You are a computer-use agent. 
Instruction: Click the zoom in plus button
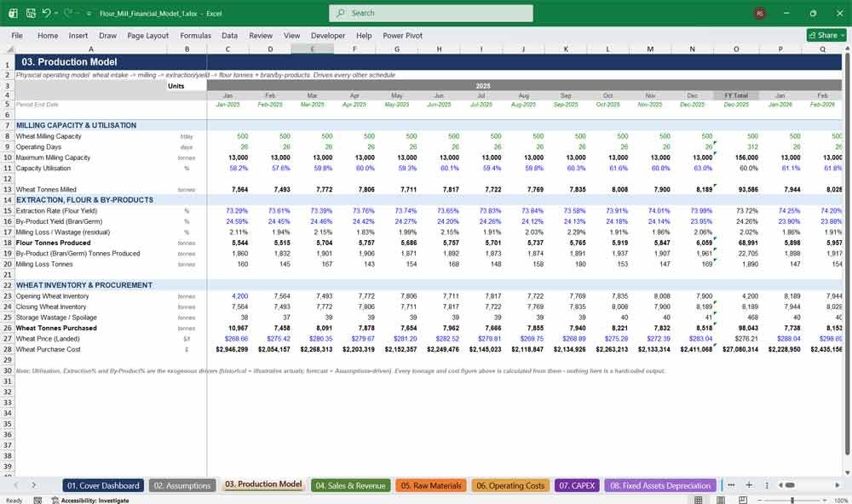(x=826, y=501)
